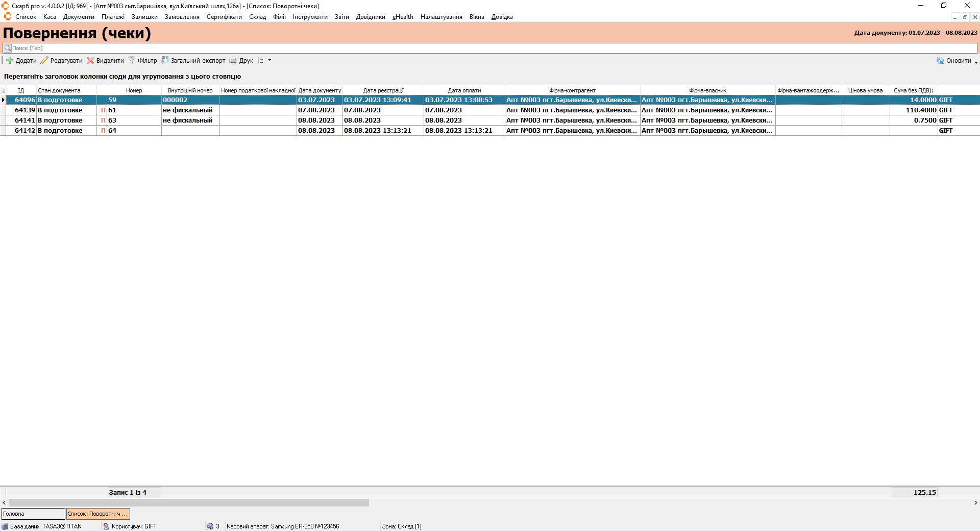This screenshot has width=980, height=531.
Task: Click the magnifier icon in search box
Action: click(8, 48)
